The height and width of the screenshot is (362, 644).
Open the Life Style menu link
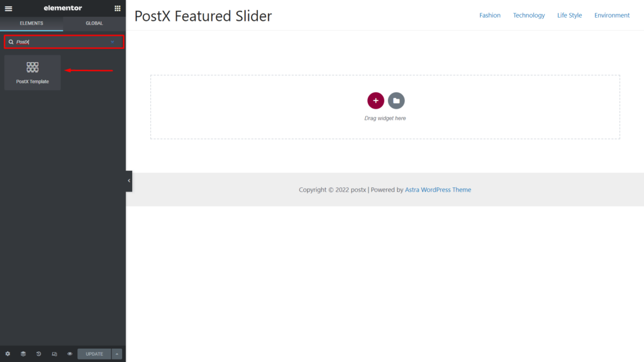point(569,15)
